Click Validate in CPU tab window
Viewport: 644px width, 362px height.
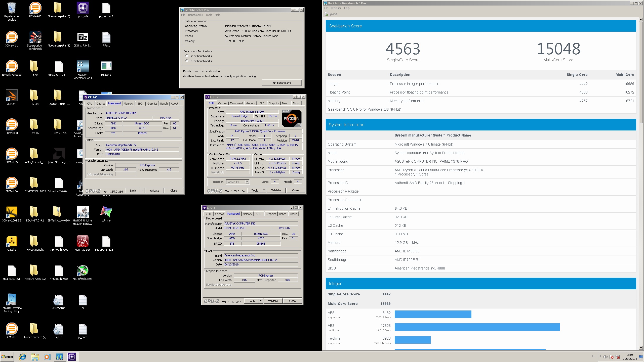(276, 190)
